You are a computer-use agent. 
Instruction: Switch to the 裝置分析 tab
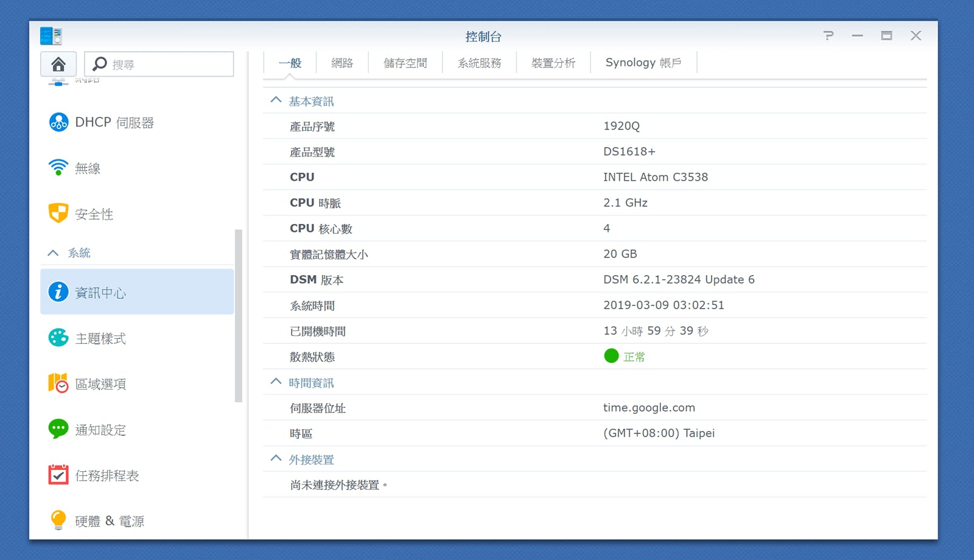(553, 63)
